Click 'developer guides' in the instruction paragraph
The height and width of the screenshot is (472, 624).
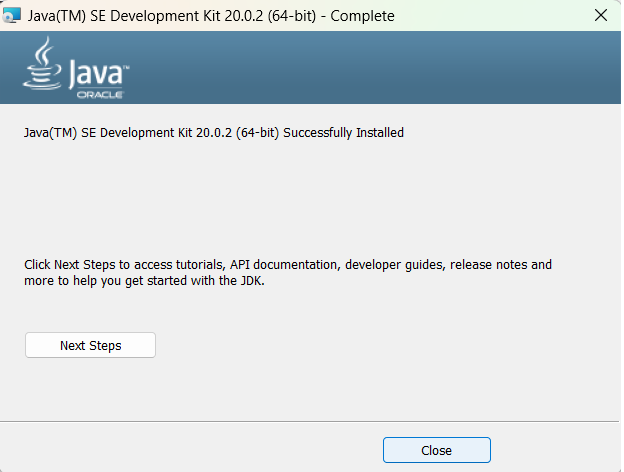pos(395,265)
